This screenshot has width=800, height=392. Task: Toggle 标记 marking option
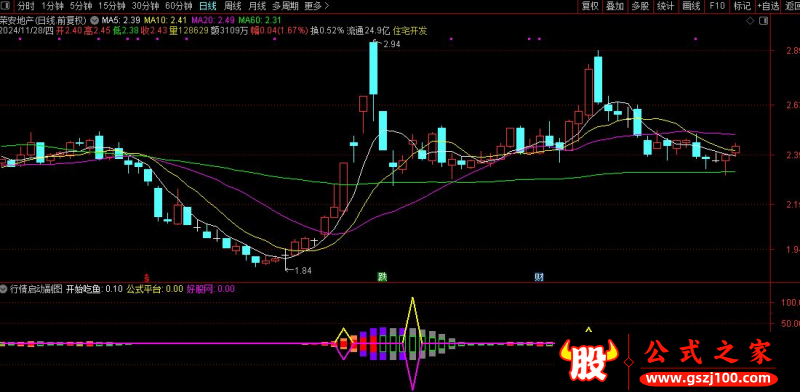742,6
